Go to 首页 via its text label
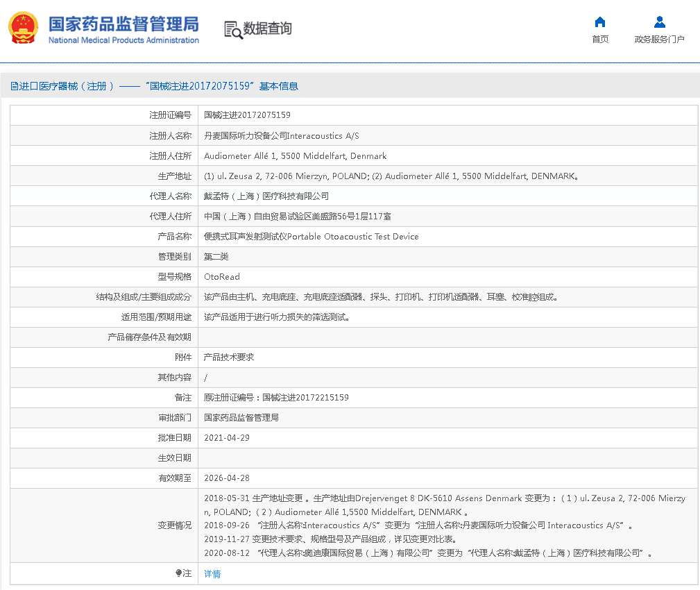The image size is (700, 590). 600,40
